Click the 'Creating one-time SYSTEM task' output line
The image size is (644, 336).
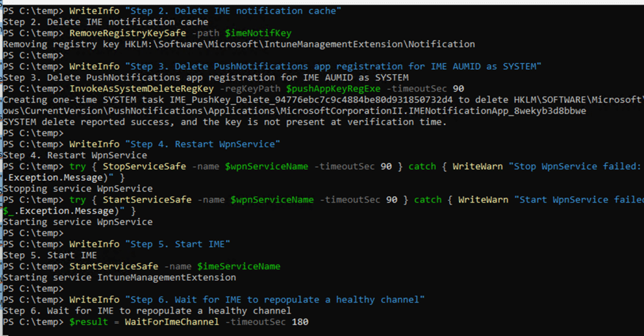pyautogui.click(x=252, y=99)
